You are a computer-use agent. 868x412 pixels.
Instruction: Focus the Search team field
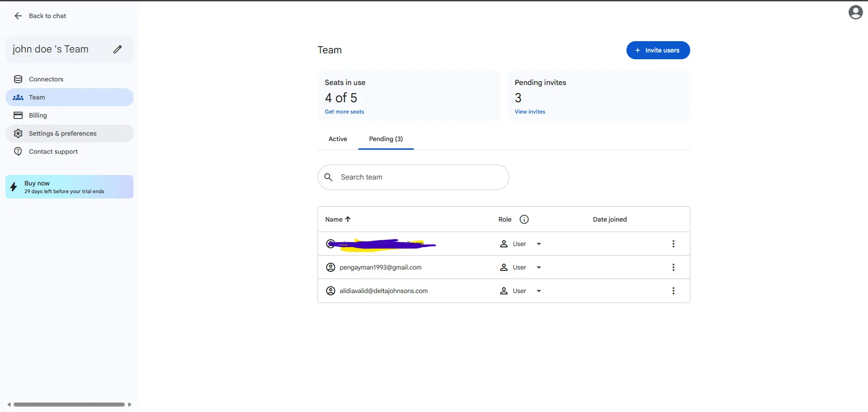coord(413,177)
